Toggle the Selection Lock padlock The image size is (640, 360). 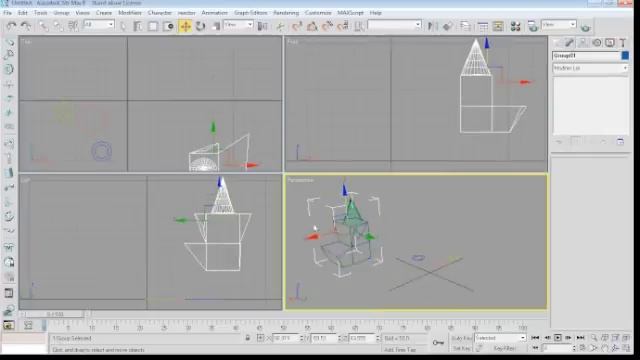247,338
